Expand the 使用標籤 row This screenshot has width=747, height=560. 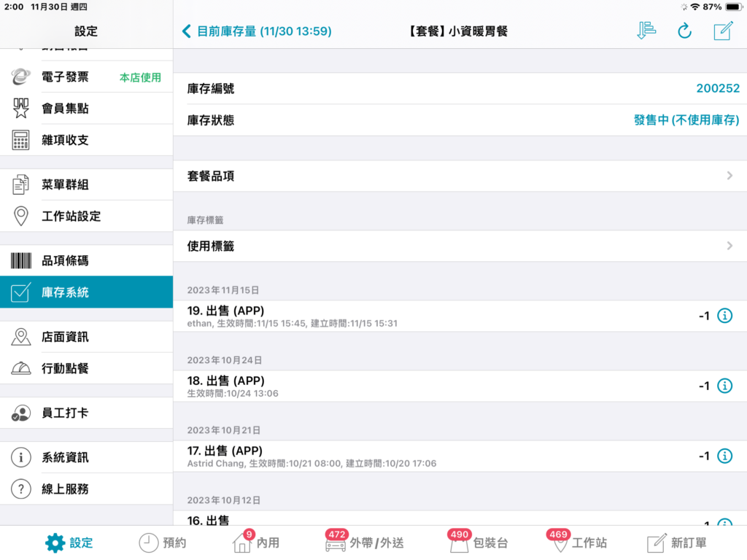460,246
